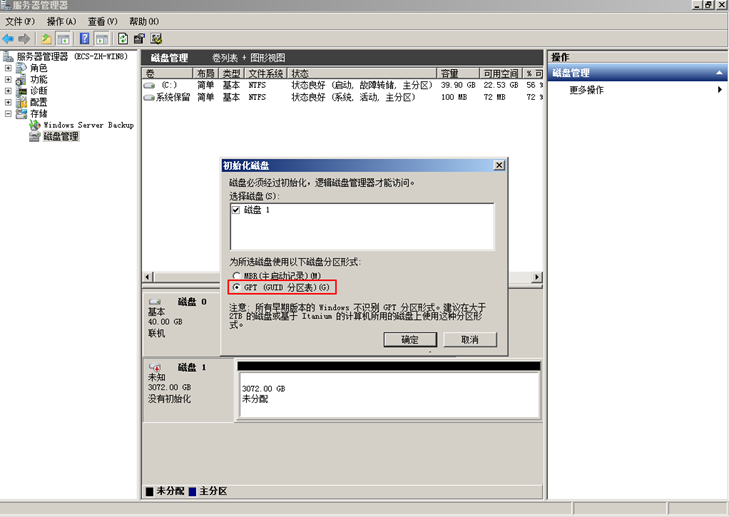Open the 操作(A) menu
This screenshot has width=729, height=517.
tap(61, 21)
